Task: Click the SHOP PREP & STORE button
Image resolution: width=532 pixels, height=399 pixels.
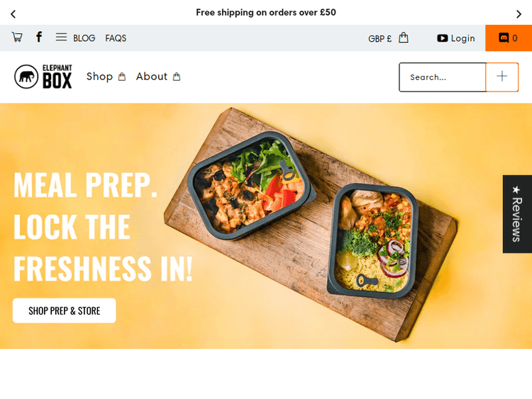Action: (65, 310)
